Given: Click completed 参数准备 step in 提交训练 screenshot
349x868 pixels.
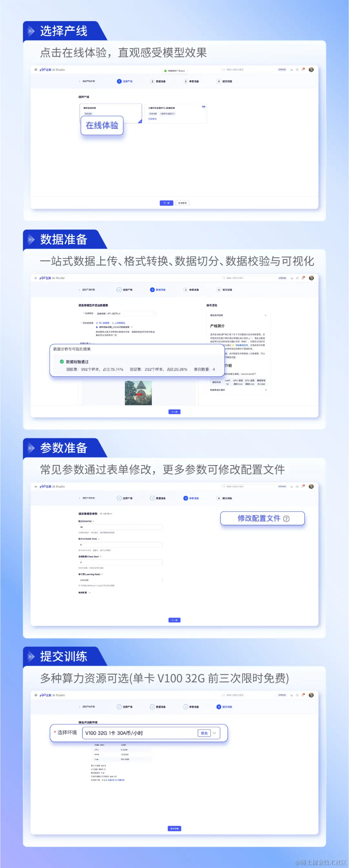Looking at the screenshot, I should (191, 707).
